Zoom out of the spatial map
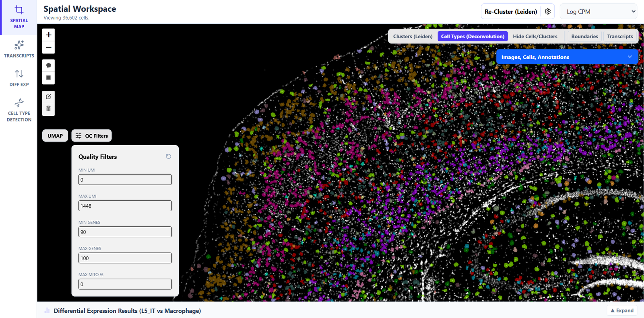Viewport: 644px width, 318px height. [x=49, y=47]
